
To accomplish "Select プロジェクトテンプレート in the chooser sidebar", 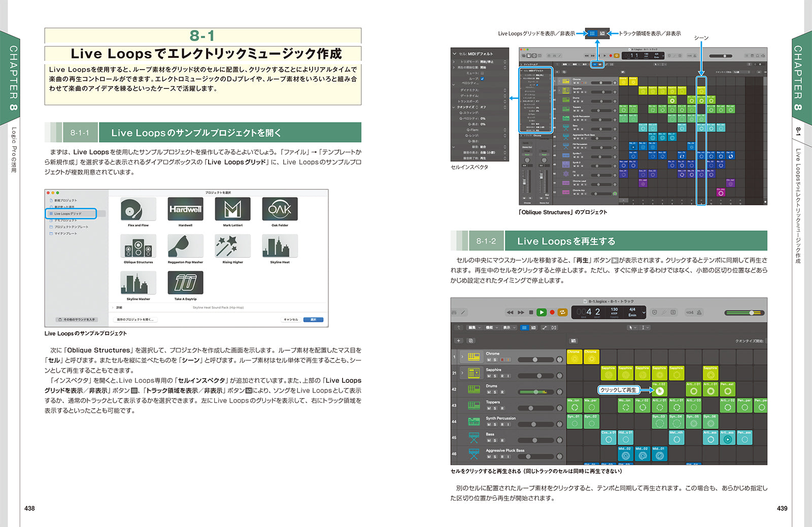I will (x=69, y=227).
